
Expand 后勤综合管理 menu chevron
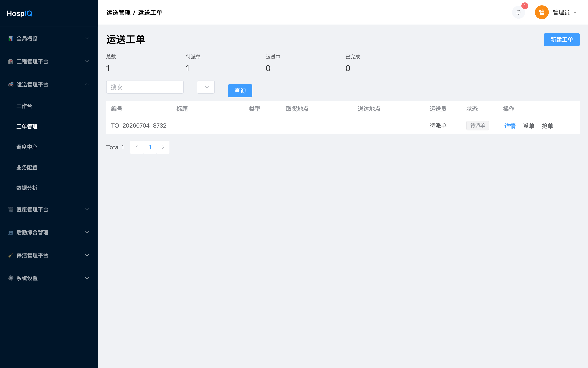[x=87, y=232]
